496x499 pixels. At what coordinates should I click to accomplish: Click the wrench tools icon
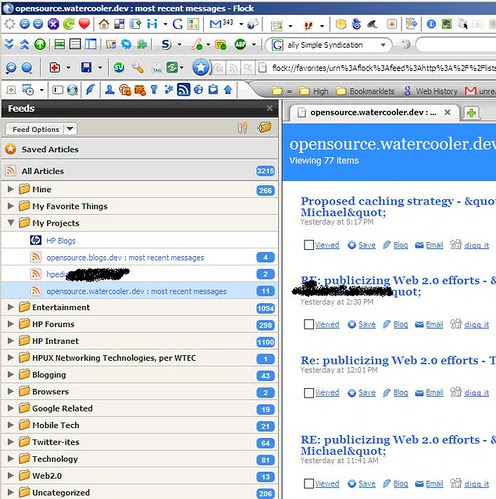tap(137, 68)
